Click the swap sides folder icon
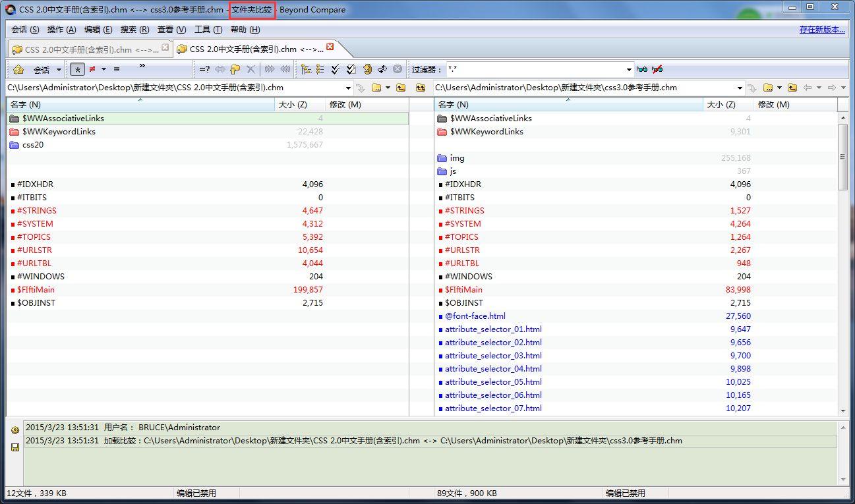855x504 pixels. tap(369, 69)
